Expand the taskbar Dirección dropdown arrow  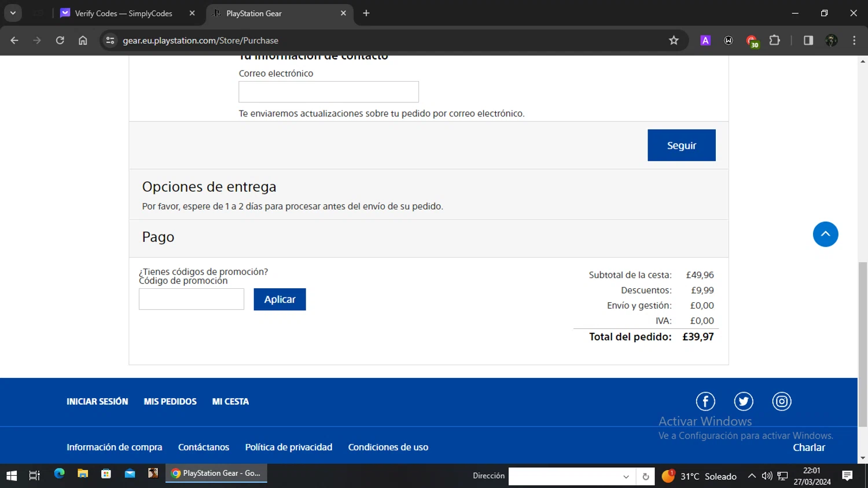coord(626,476)
